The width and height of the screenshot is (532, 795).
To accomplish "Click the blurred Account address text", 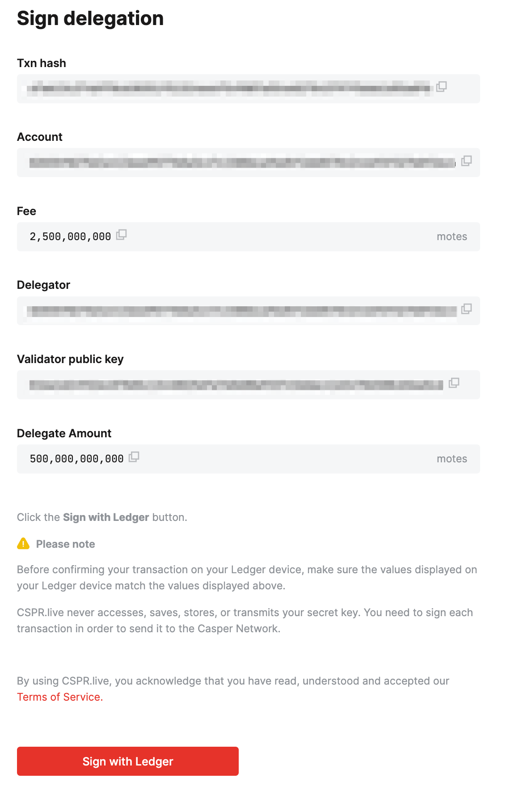I will [241, 162].
